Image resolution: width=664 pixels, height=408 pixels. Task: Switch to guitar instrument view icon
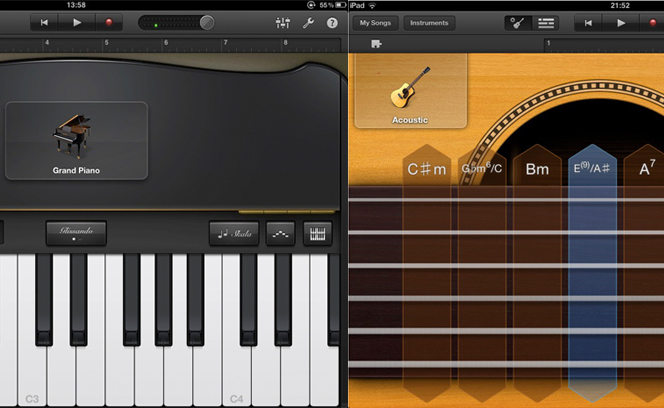point(518,22)
